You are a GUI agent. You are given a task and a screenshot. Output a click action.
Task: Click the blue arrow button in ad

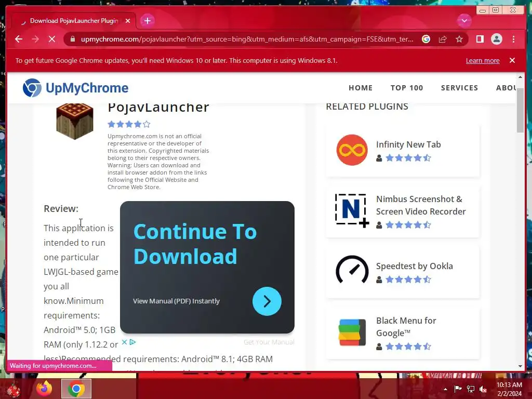[267, 301]
